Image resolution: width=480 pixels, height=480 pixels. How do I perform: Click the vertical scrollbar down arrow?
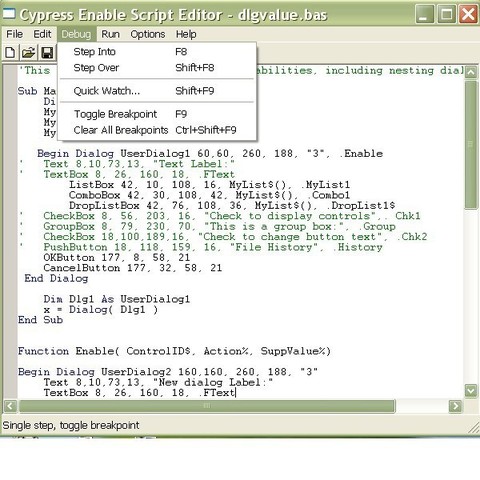471,391
